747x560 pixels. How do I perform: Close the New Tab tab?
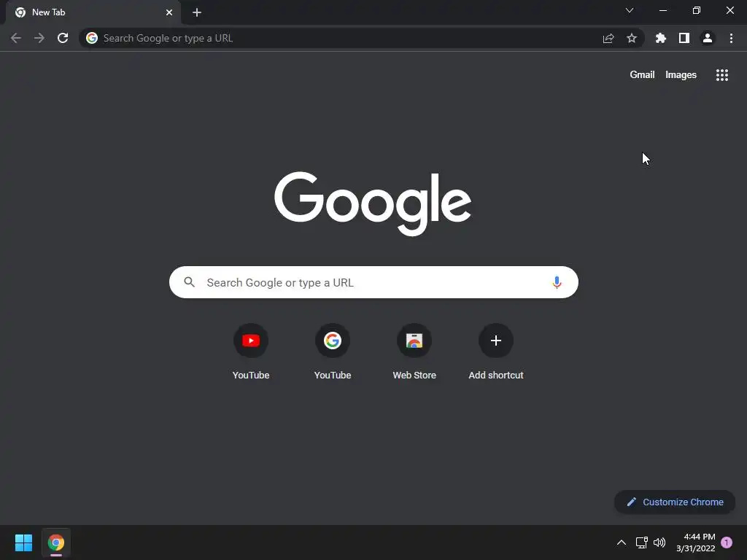click(x=169, y=12)
